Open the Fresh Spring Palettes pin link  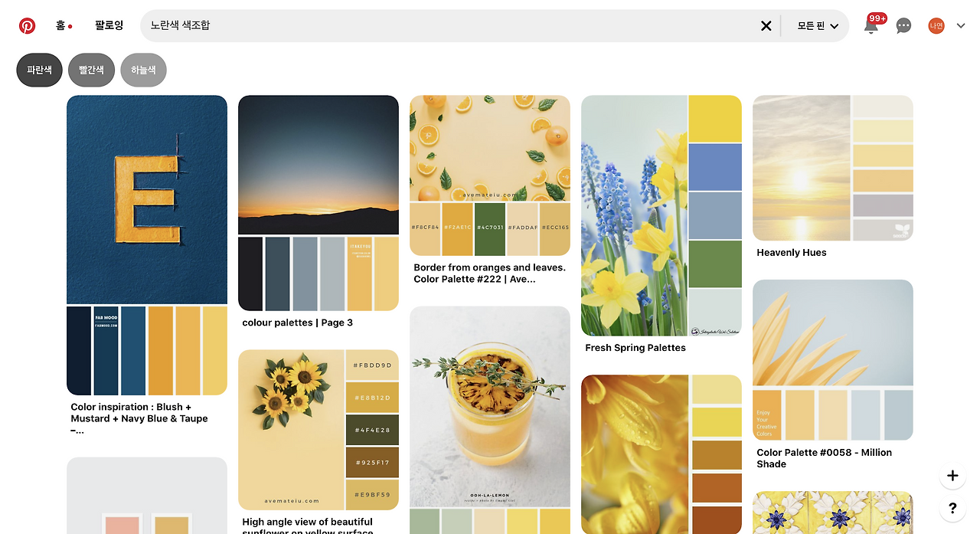[635, 348]
